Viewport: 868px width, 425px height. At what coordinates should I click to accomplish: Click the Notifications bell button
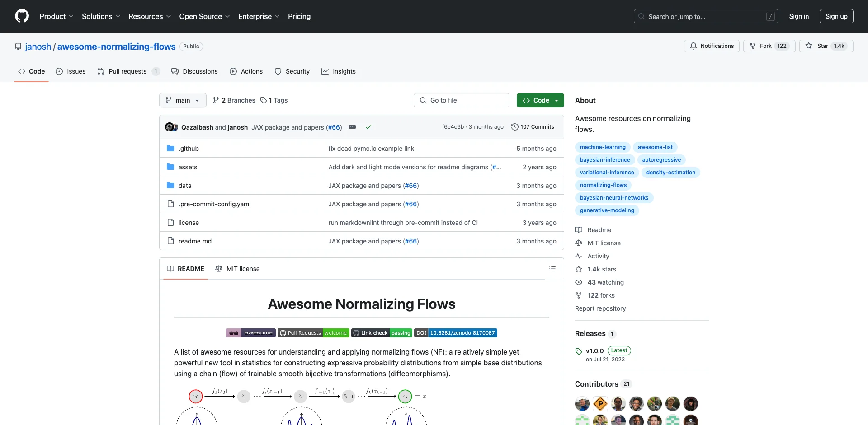(712, 46)
